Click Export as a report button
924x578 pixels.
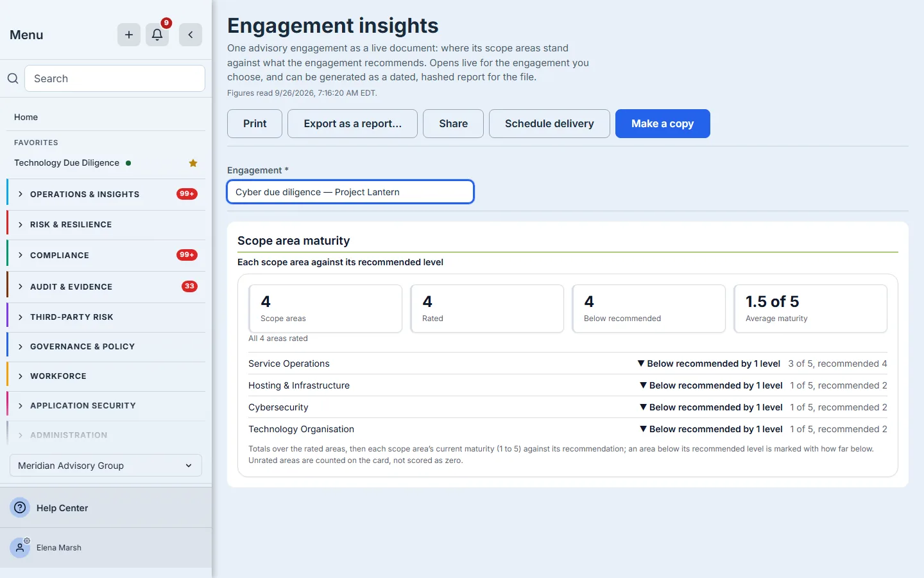point(352,123)
